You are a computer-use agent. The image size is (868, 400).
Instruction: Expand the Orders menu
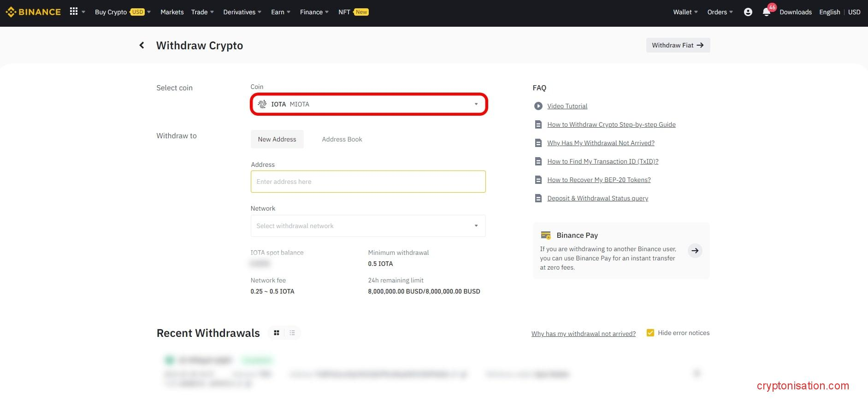pyautogui.click(x=720, y=12)
